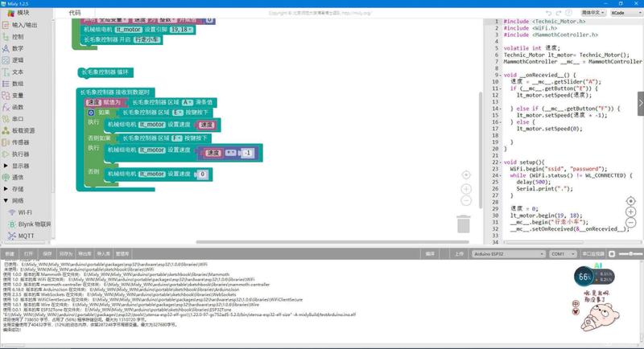Fold code at line 22 arrow
Screen dimensions: 644x349
tap(500, 162)
